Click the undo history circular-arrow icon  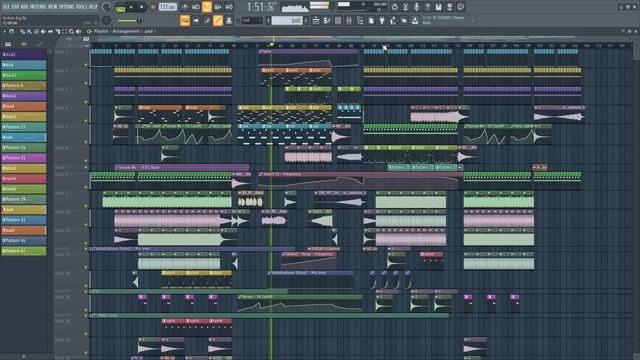(394, 7)
